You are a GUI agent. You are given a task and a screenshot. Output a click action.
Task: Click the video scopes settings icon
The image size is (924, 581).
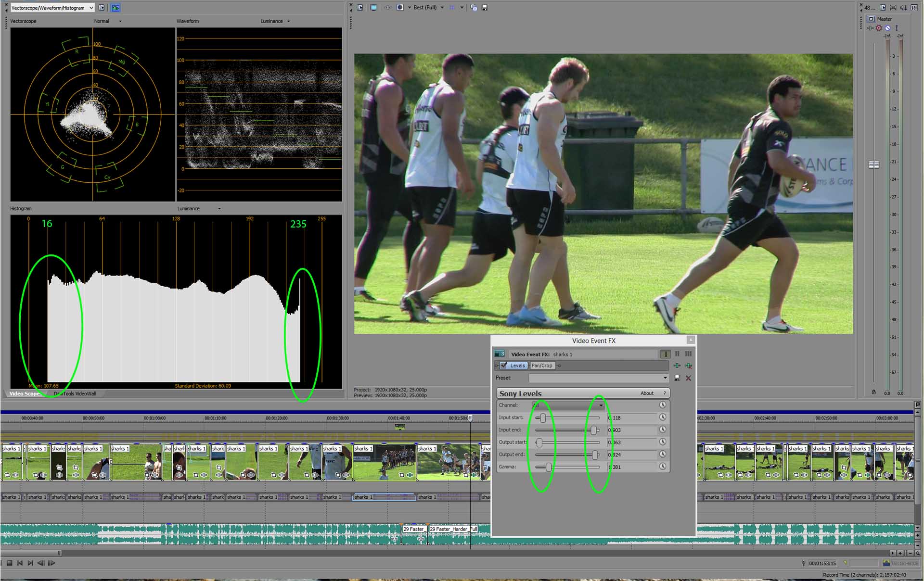point(102,8)
